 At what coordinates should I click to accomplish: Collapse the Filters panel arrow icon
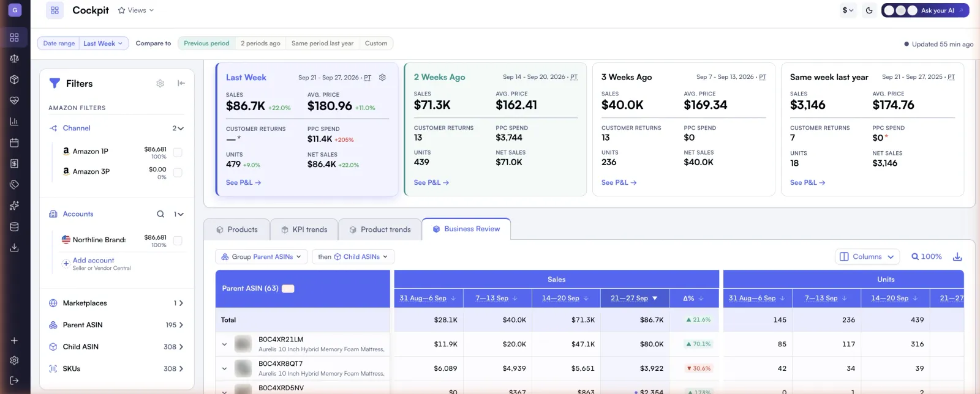pos(181,83)
